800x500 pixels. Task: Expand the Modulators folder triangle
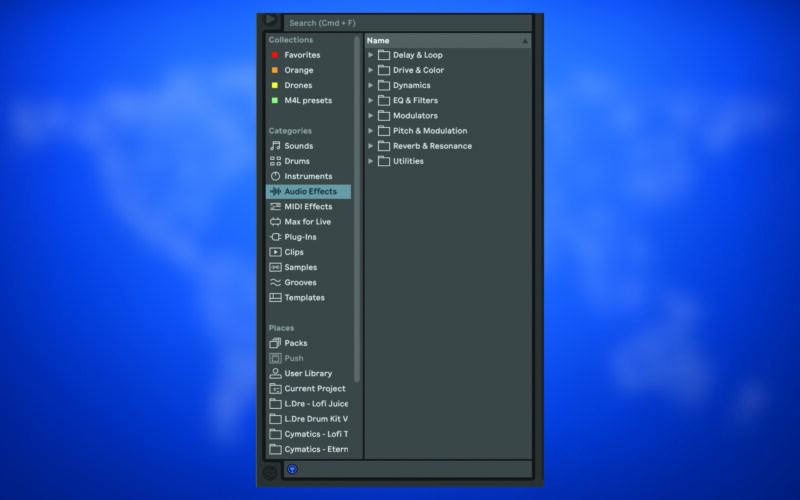point(371,116)
